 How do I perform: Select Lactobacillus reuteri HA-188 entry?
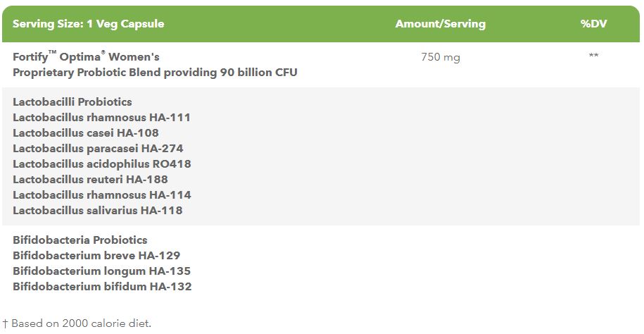tap(90, 180)
